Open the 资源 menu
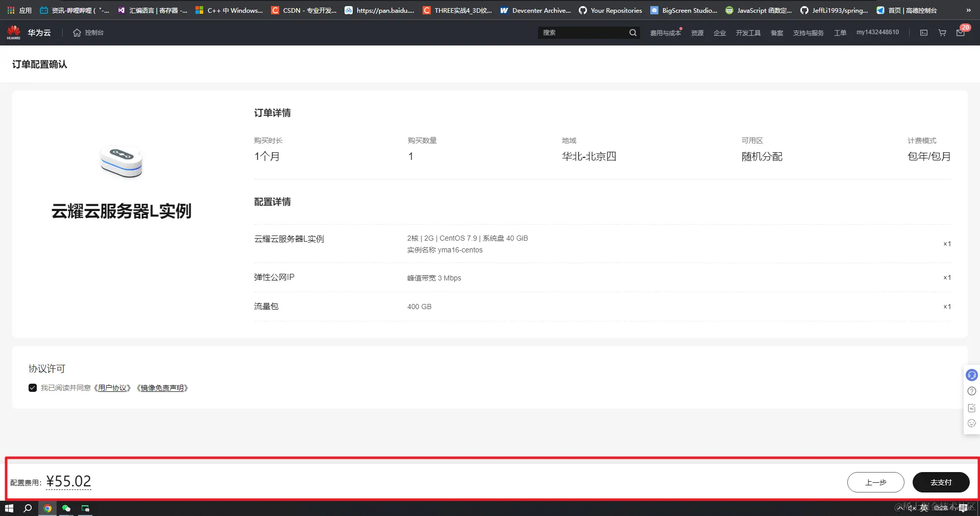980x516 pixels. pyautogui.click(x=697, y=33)
